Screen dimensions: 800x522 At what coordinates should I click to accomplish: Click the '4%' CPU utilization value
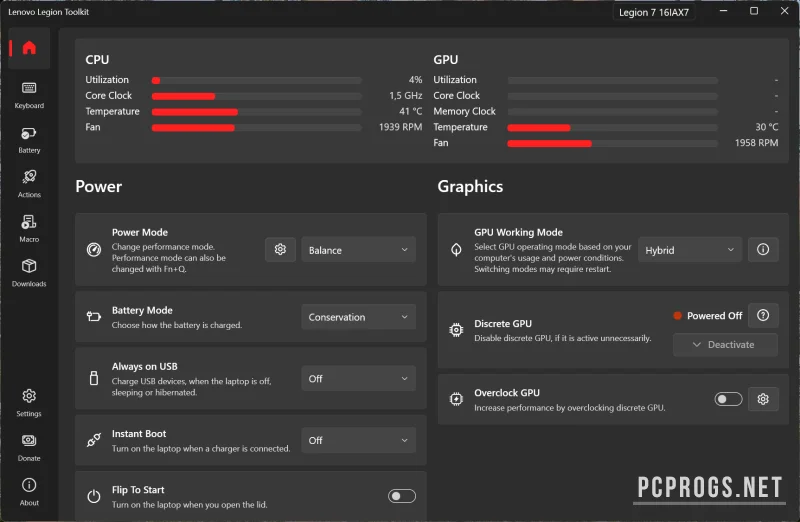pos(415,80)
